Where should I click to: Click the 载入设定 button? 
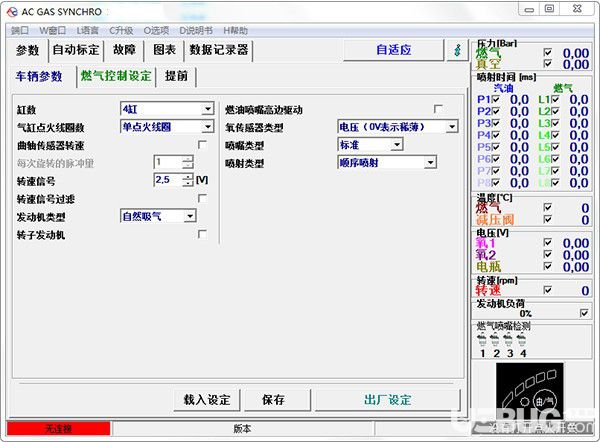(207, 400)
